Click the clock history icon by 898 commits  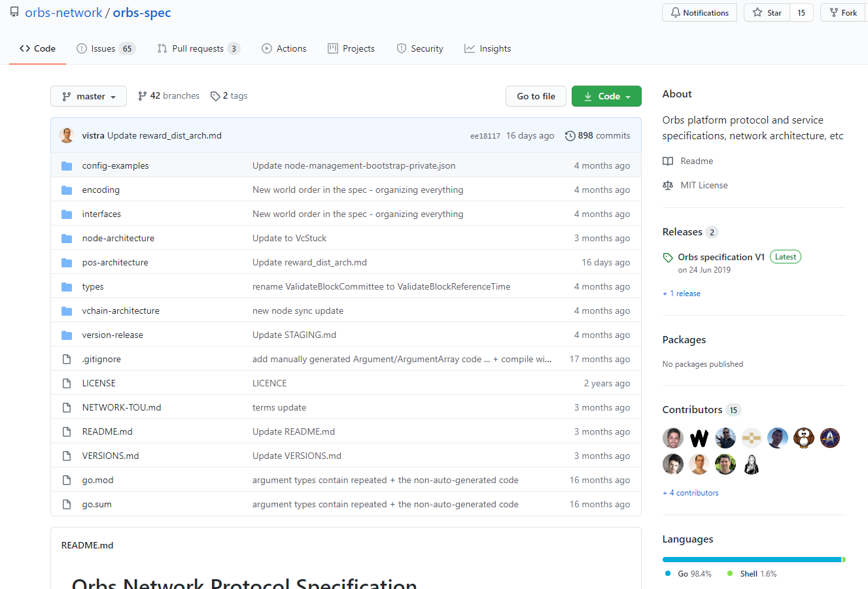pyautogui.click(x=570, y=136)
